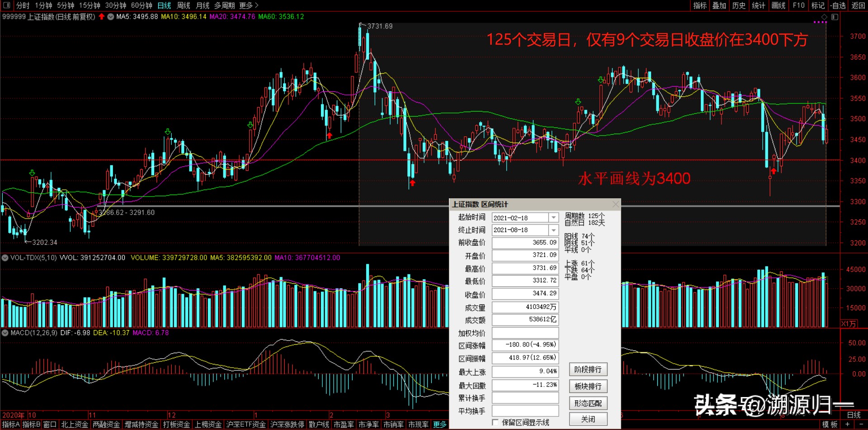Image resolution: width=868 pixels, height=430 pixels.
Task: Click the diamond marker icon above the chart
Action: point(824,17)
